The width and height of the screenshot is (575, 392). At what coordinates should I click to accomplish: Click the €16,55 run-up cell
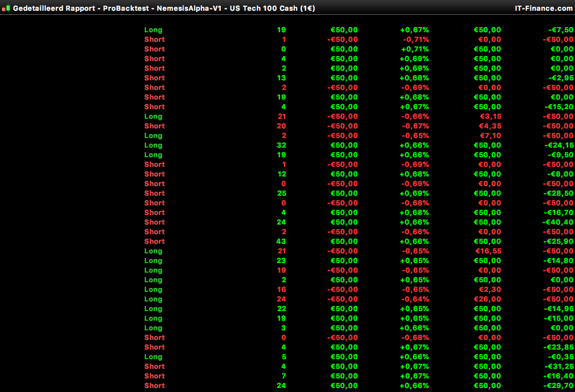pyautogui.click(x=488, y=251)
